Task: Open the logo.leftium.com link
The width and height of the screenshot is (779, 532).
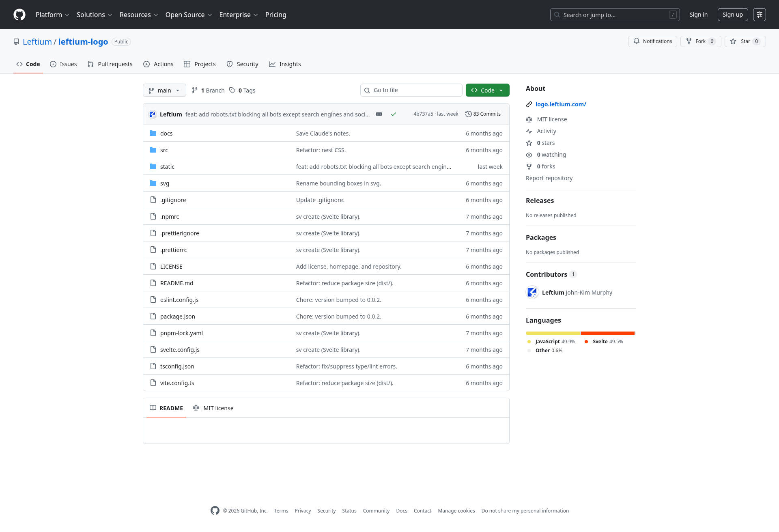Action: pos(561,104)
